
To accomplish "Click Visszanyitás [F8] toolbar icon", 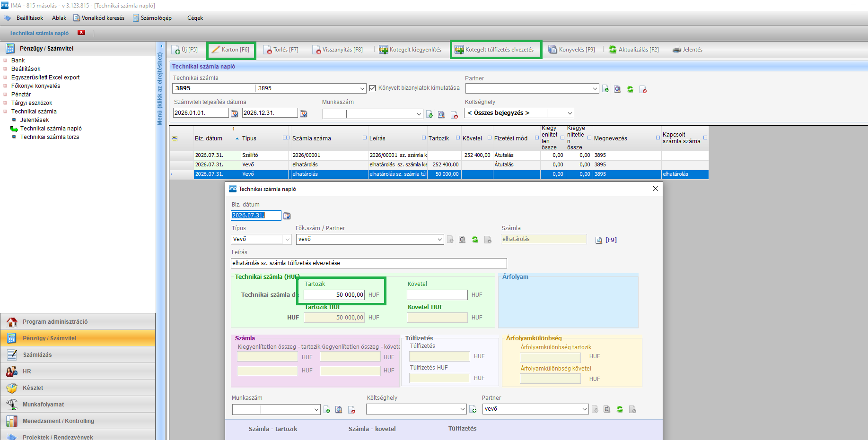I will pyautogui.click(x=317, y=50).
